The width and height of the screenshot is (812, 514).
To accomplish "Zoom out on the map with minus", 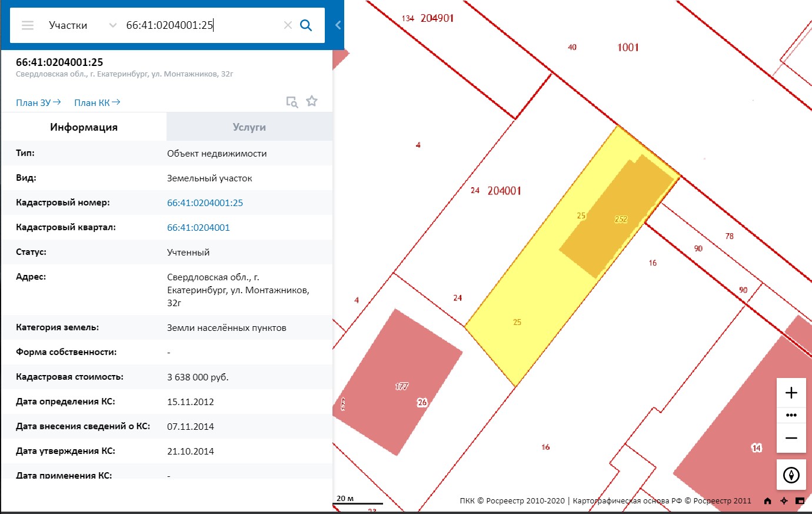I will [x=791, y=438].
